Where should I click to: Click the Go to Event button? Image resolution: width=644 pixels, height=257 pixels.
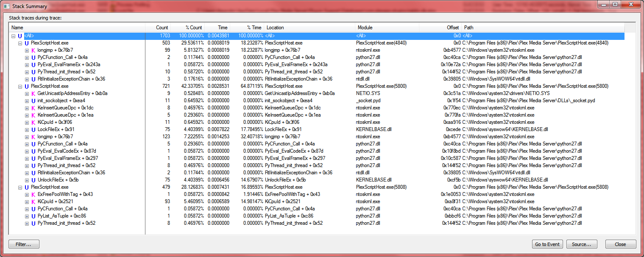(547, 244)
